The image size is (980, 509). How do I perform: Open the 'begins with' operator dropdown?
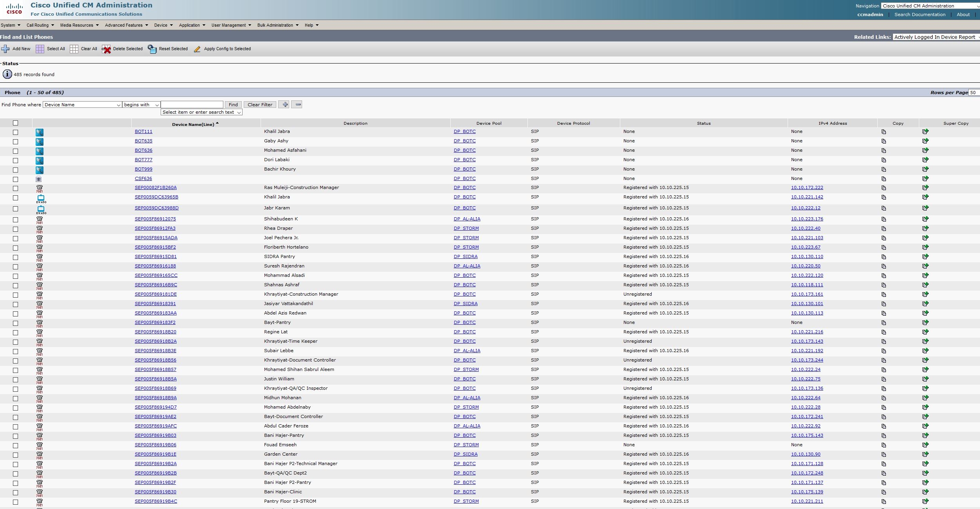click(x=141, y=105)
